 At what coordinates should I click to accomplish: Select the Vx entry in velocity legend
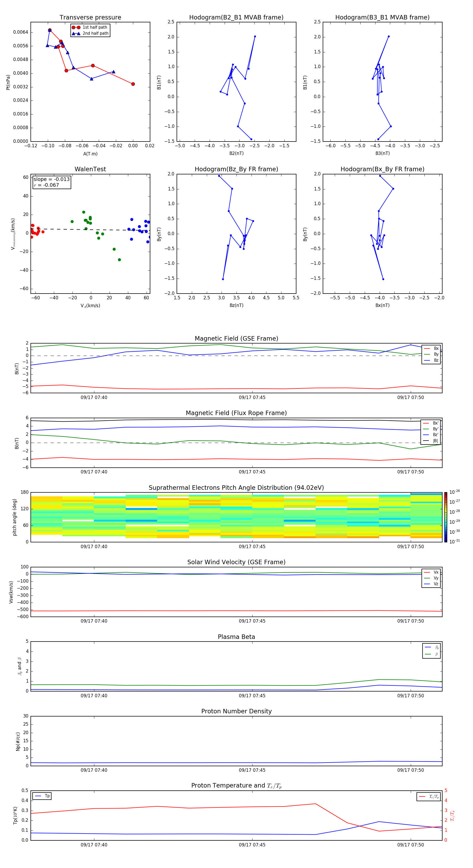pyautogui.click(x=431, y=572)
